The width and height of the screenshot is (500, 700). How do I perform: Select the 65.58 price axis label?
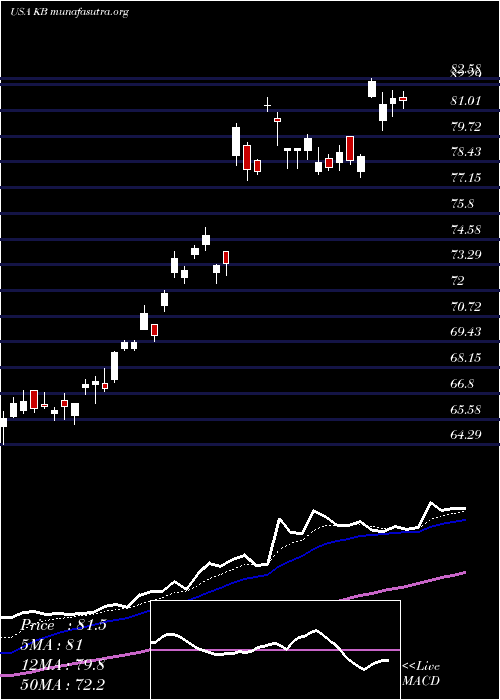[466, 410]
